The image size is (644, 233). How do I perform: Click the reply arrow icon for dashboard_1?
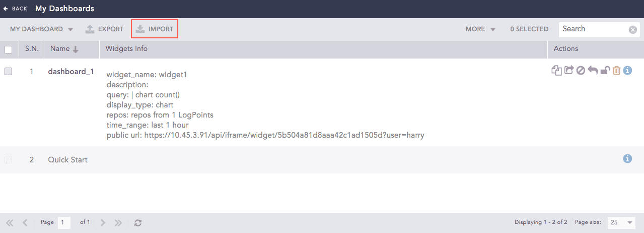click(593, 71)
